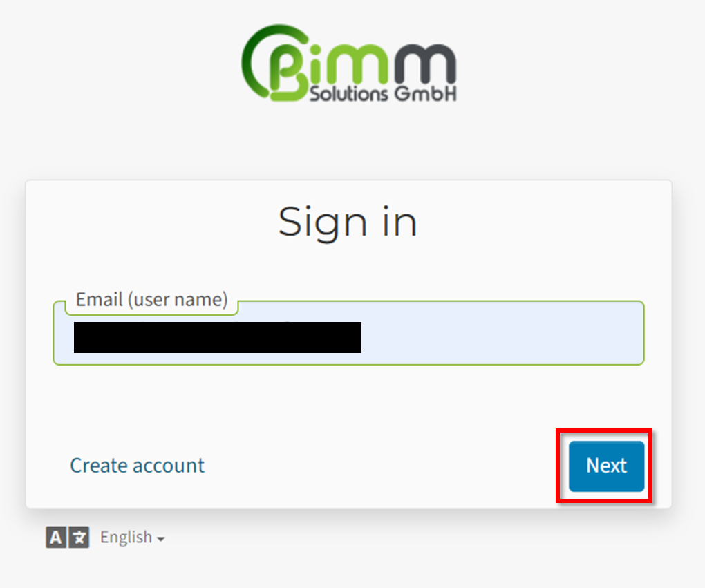
Task: Click the Chinese character tile of the language icon
Action: pos(79,537)
